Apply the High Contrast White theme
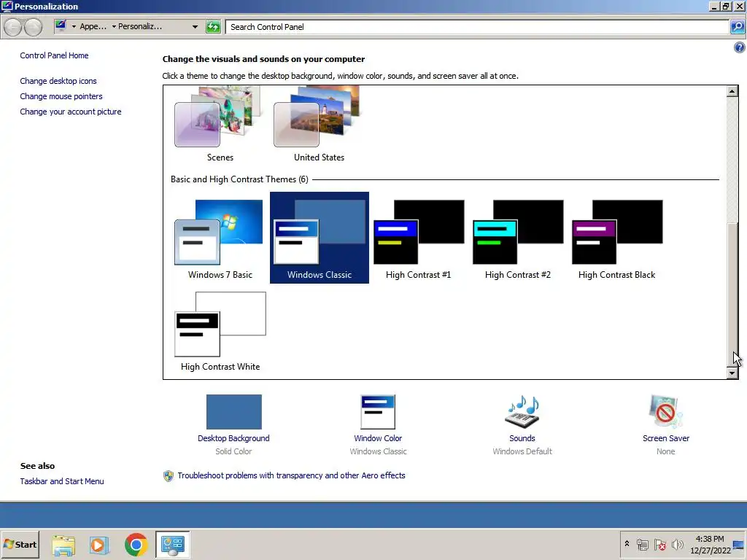 (220, 330)
